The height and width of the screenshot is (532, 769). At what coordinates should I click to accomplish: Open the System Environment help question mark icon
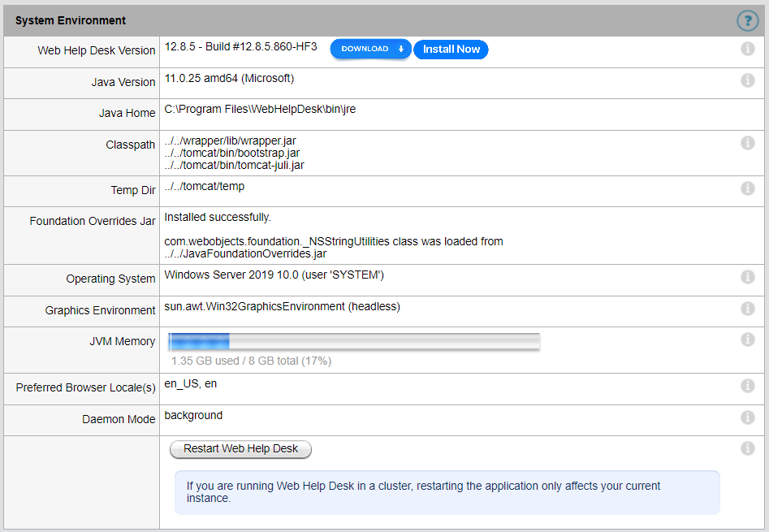click(747, 20)
